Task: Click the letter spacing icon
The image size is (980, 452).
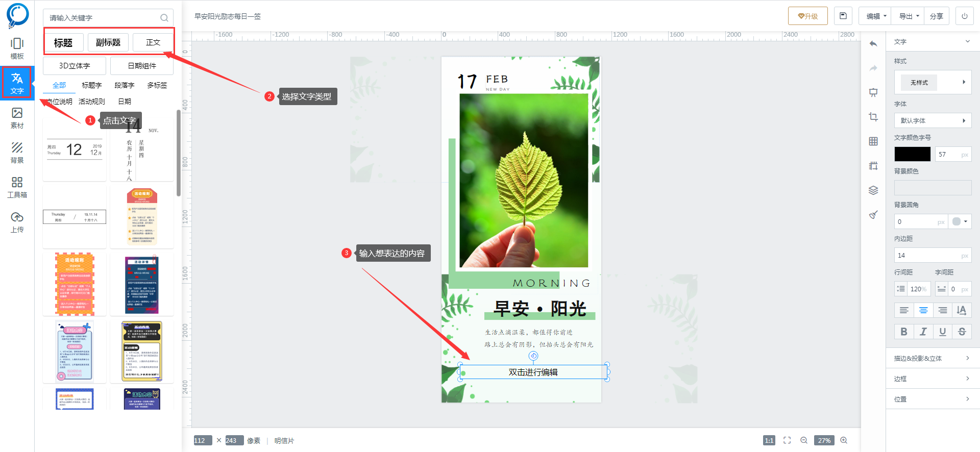Action: [x=942, y=289]
